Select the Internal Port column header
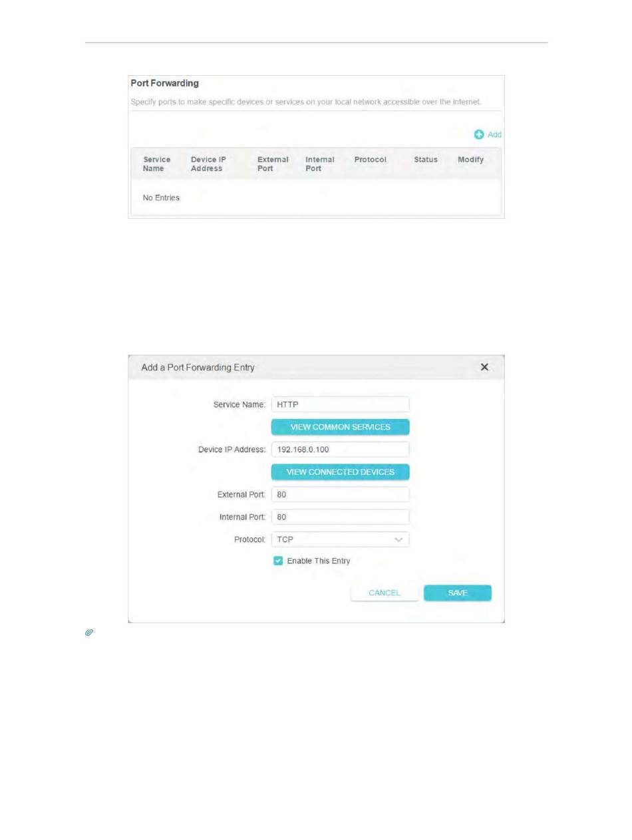Image resolution: width=632 pixels, height=840 pixels. 319,164
